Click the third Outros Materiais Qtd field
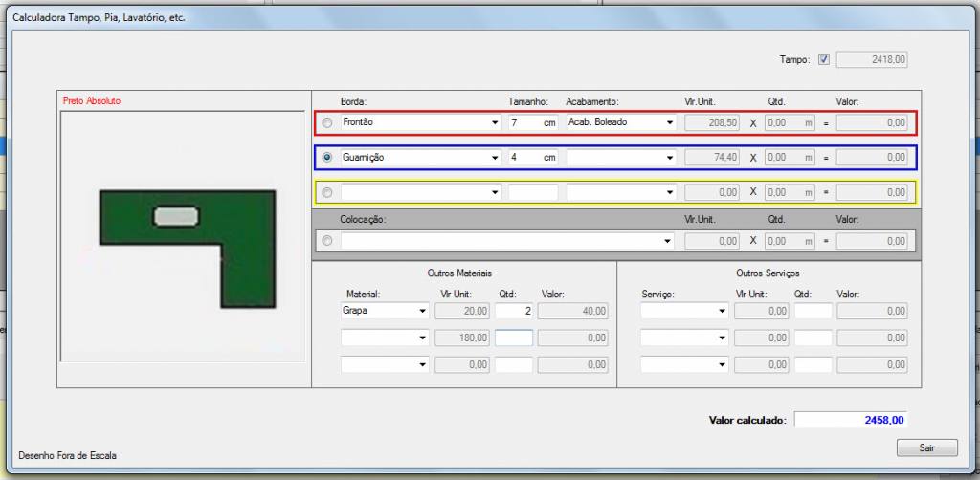 [514, 364]
